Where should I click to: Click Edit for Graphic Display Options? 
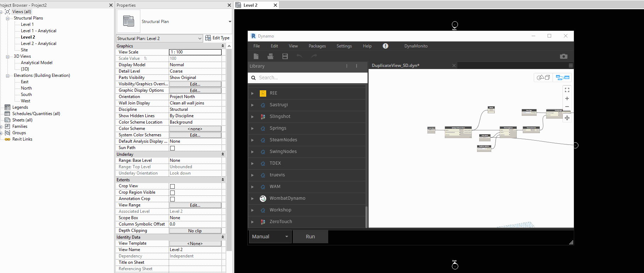pyautogui.click(x=195, y=91)
